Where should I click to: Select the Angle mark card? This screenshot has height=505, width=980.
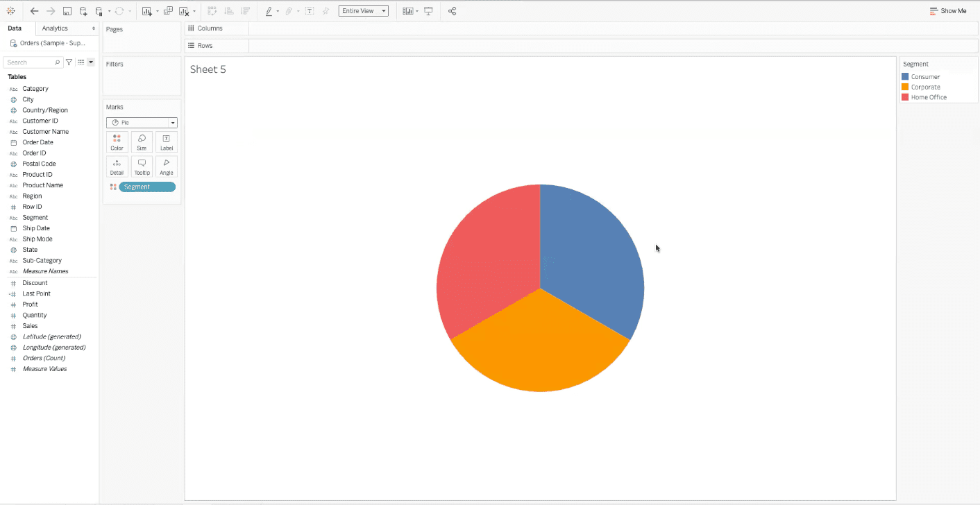point(166,166)
